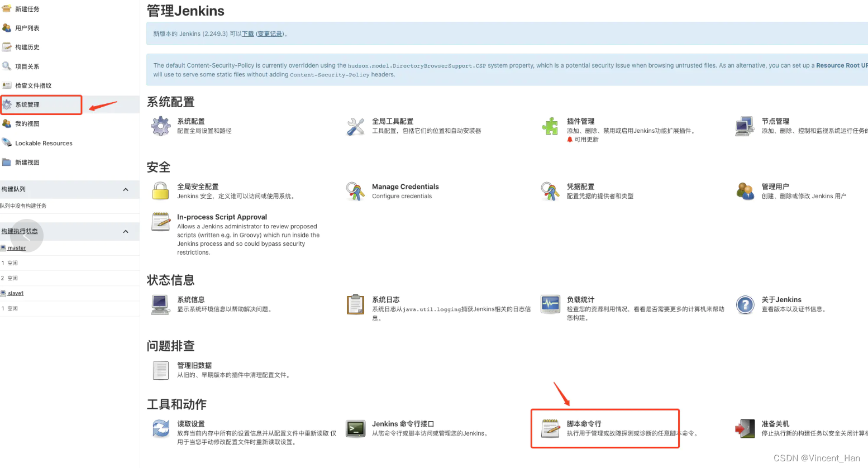This screenshot has height=468, width=868.
Task: Click the In-process Script Approval notepad icon
Action: (161, 222)
